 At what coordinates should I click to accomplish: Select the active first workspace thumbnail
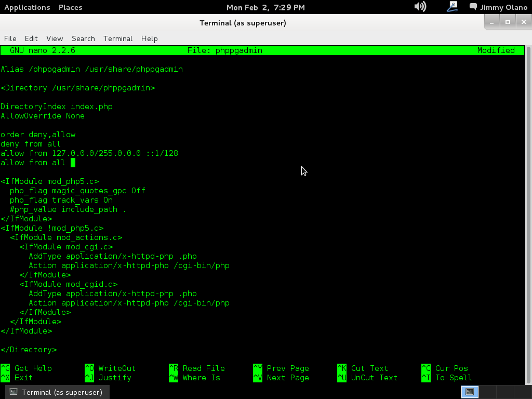469,392
